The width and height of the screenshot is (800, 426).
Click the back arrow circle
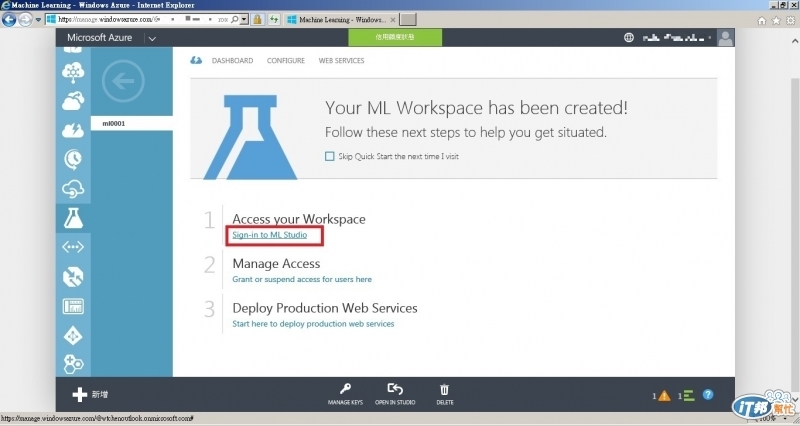(123, 81)
